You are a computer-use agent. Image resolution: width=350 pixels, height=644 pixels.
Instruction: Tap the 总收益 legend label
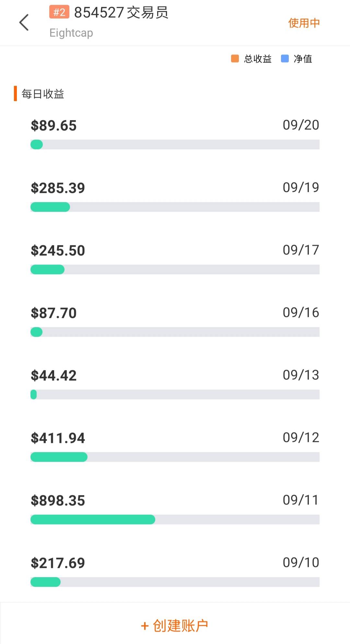click(x=258, y=59)
